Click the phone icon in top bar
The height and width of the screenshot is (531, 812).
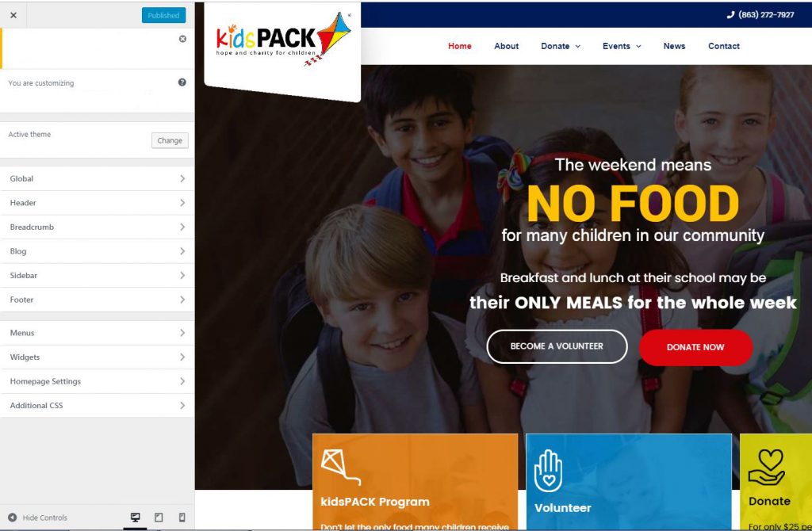pyautogui.click(x=730, y=14)
